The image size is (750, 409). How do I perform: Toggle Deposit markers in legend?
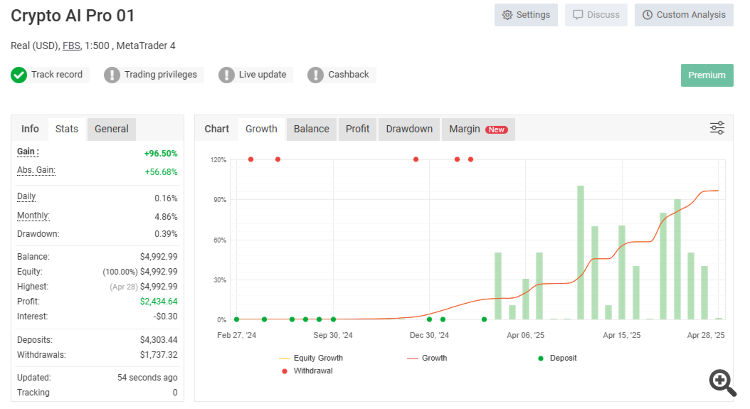(x=557, y=358)
